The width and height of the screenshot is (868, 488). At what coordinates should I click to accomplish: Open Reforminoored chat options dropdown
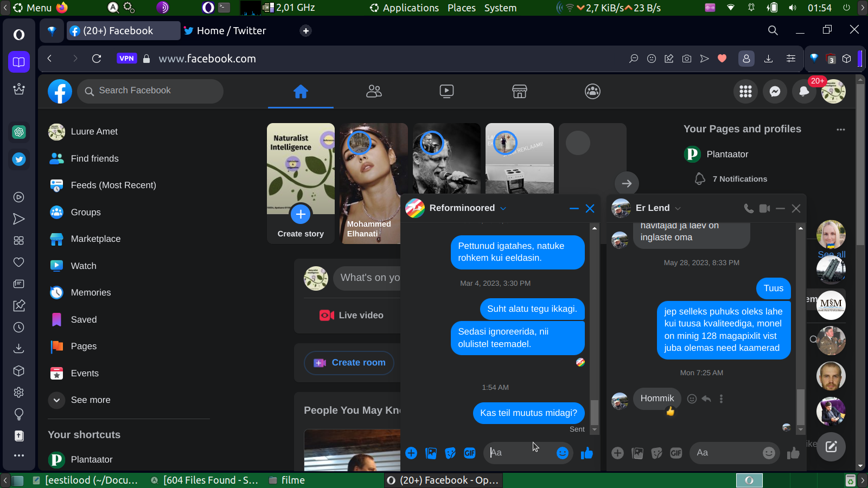point(503,208)
